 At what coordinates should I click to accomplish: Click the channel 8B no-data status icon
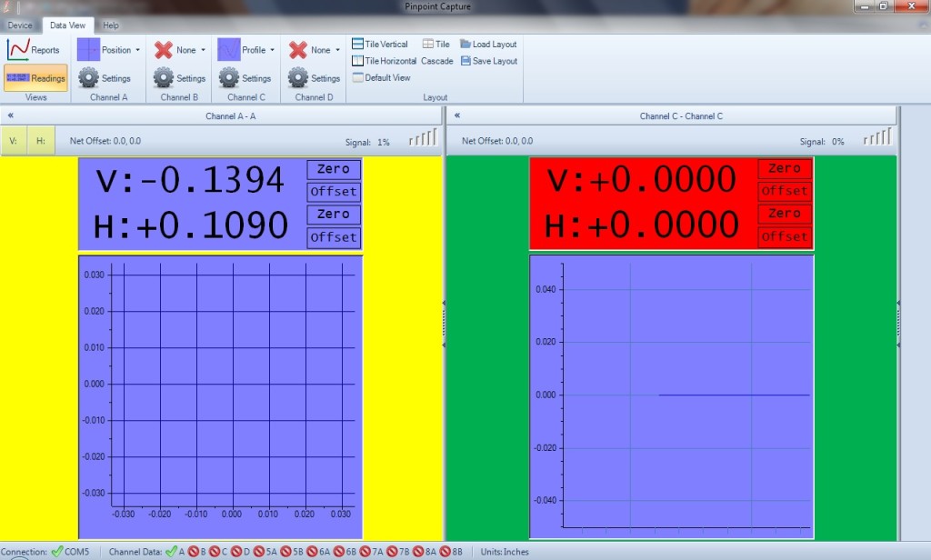coord(445,552)
